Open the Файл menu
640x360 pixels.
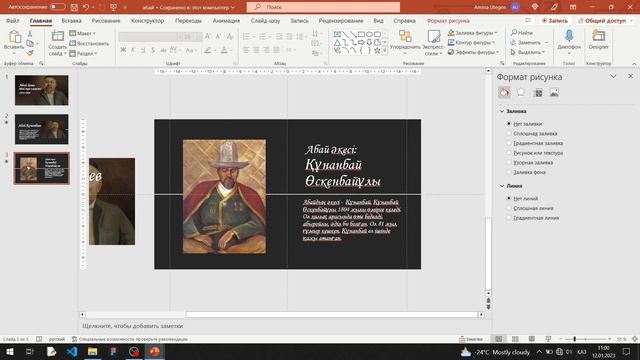pos(13,20)
